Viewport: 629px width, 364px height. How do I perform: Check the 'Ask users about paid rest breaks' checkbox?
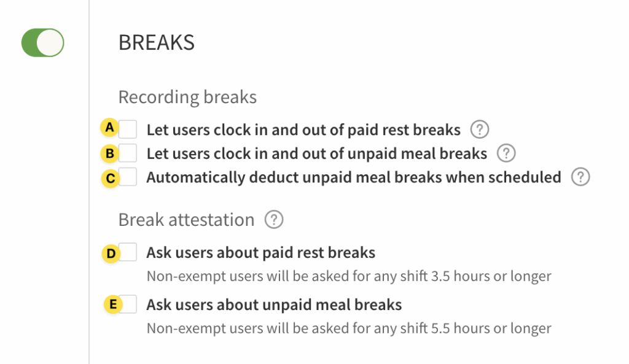[128, 252]
